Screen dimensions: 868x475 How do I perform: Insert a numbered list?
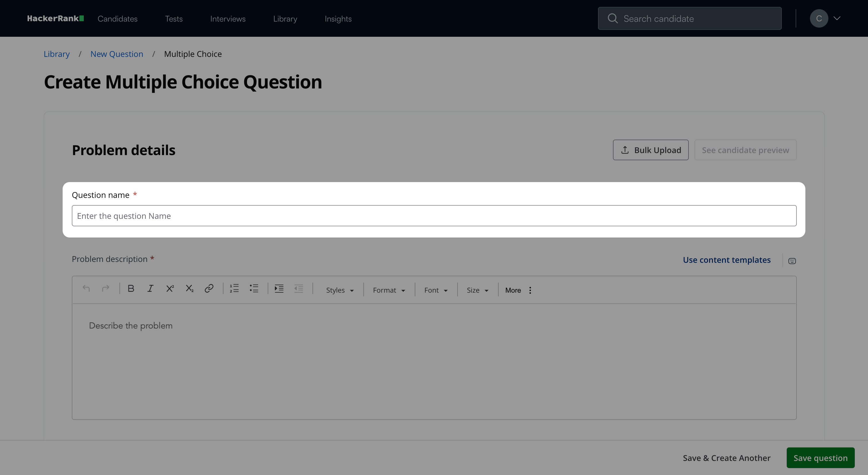pos(234,289)
